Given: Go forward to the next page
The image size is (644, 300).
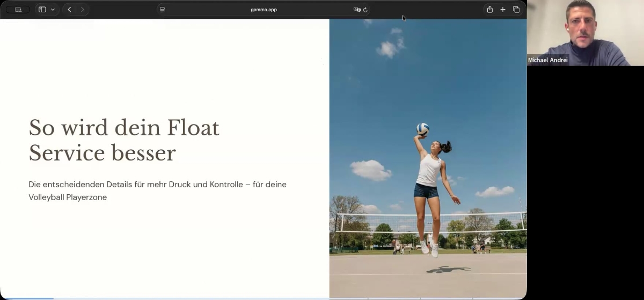Looking at the screenshot, I should pyautogui.click(x=82, y=10).
